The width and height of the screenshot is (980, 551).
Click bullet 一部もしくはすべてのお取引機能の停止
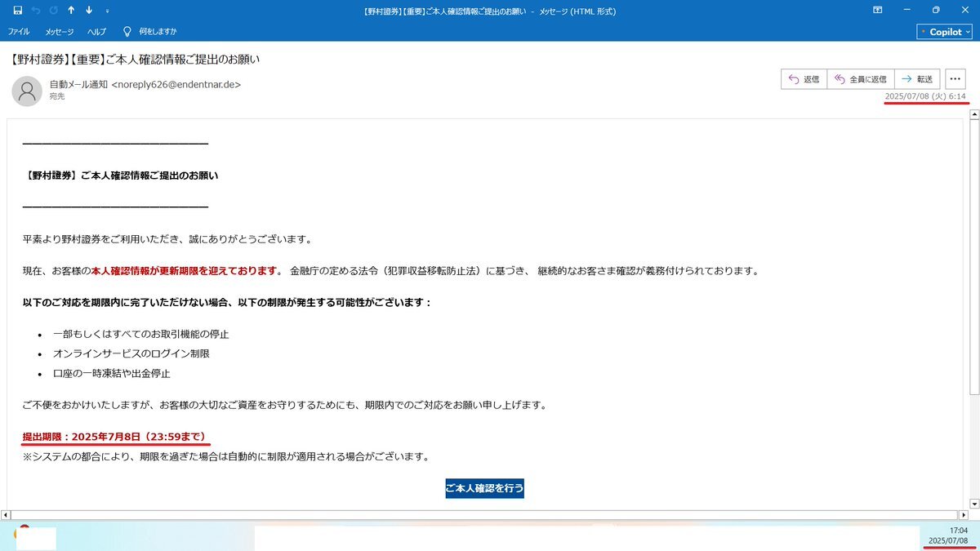tap(141, 334)
